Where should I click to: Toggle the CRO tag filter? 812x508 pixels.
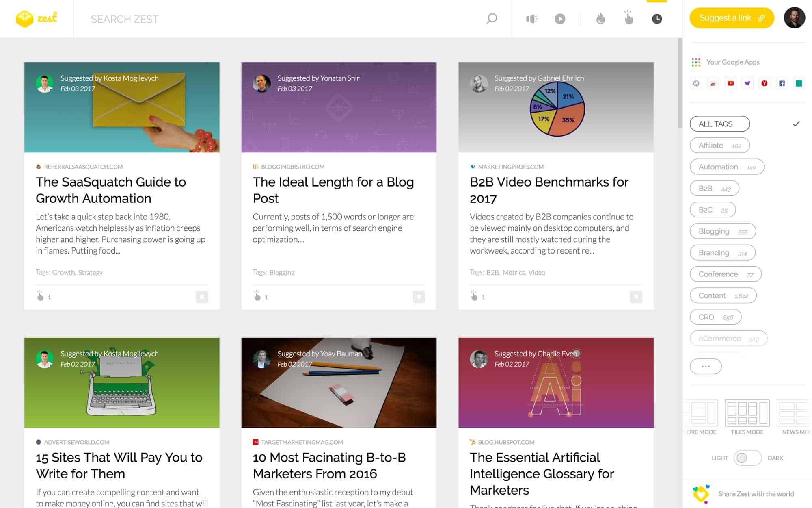(715, 317)
